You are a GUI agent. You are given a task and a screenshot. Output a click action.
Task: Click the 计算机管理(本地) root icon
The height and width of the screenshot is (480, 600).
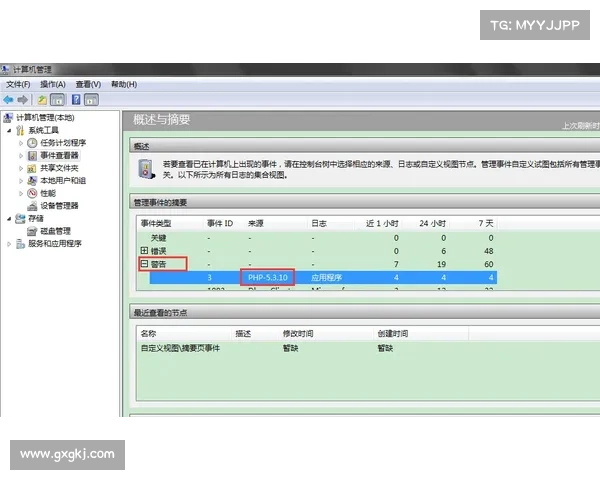(8, 118)
